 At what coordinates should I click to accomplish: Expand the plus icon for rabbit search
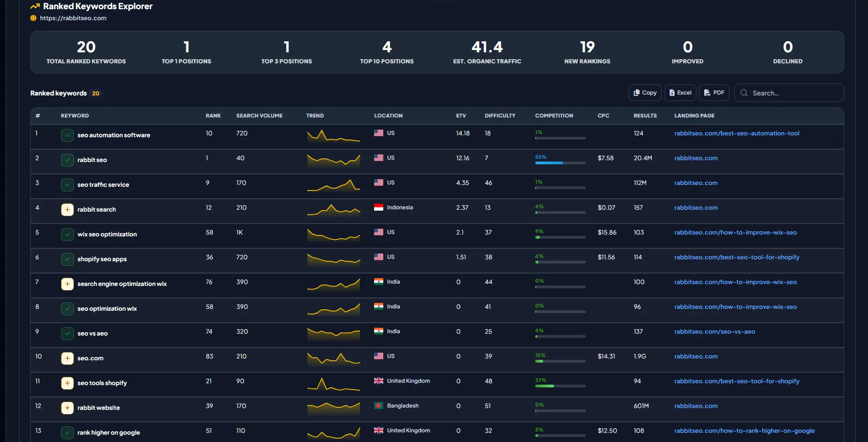[x=67, y=210]
